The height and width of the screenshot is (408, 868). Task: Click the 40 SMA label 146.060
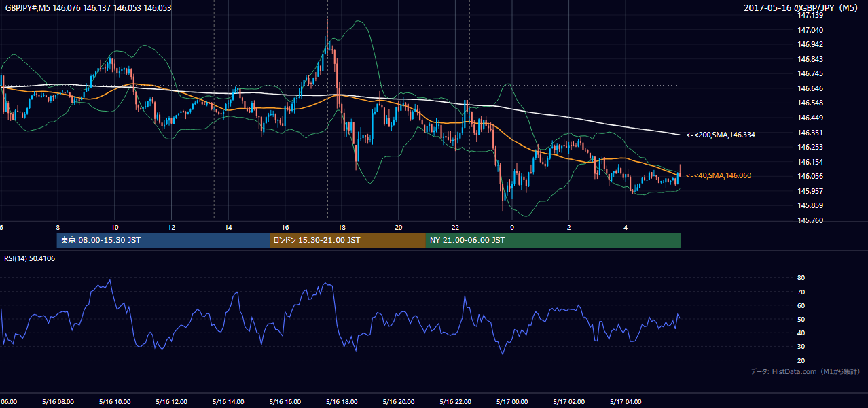(719, 175)
